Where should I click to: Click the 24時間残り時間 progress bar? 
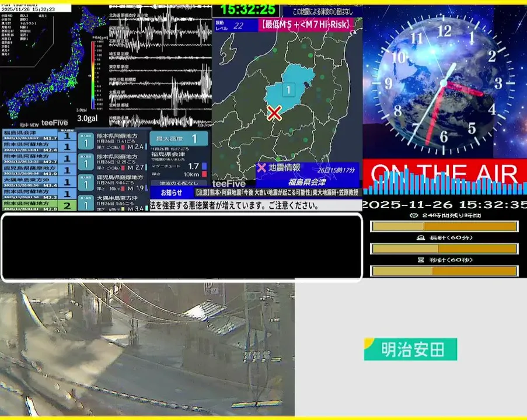[x=444, y=226]
